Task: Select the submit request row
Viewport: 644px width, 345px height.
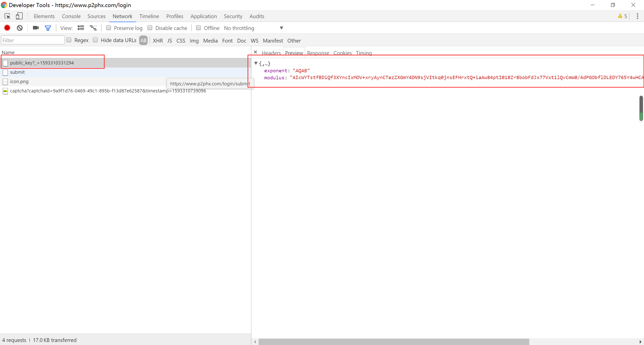Action: [x=17, y=72]
